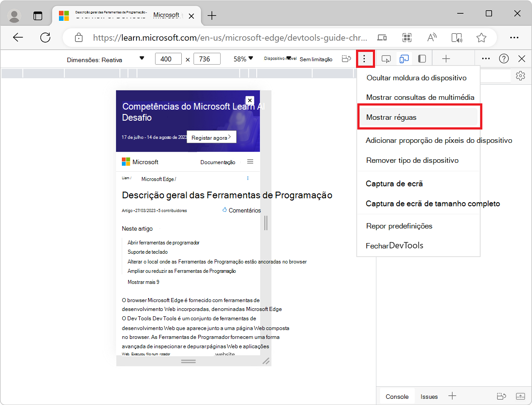Click the Registar agora button
Viewport: 532px width, 405px height.
pyautogui.click(x=211, y=137)
